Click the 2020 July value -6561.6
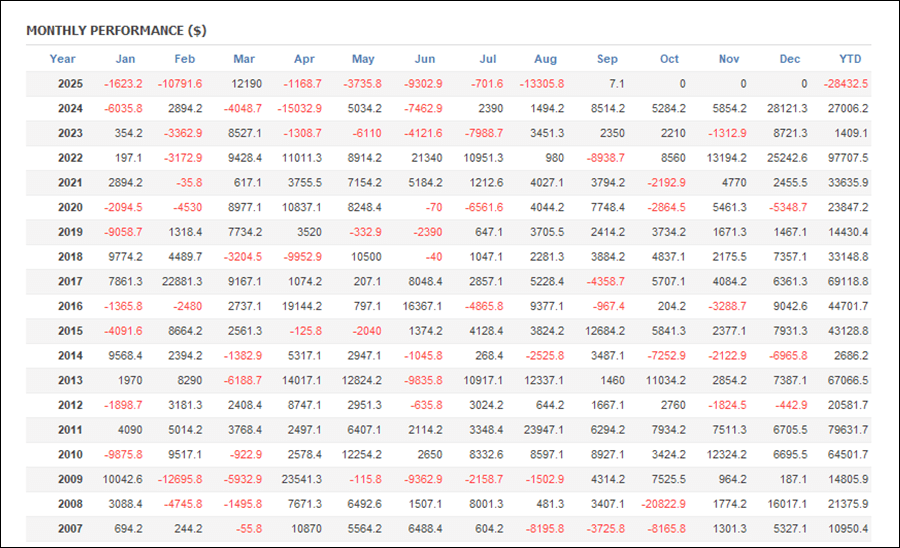Viewport: 900px width, 548px height. coord(484,207)
